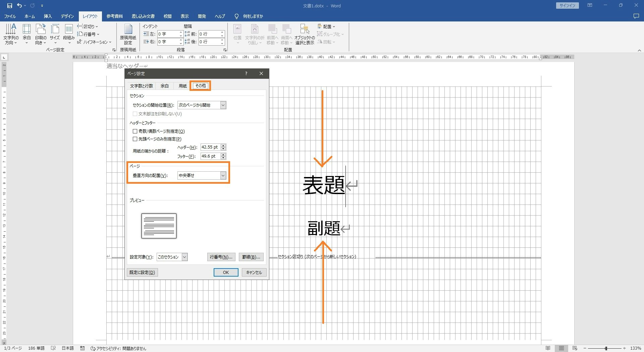
Task: Click the right indent 右 input field
Action: (x=168, y=42)
